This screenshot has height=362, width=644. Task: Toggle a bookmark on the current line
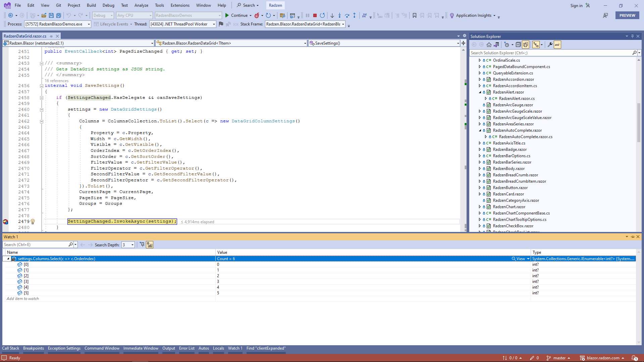415,15
